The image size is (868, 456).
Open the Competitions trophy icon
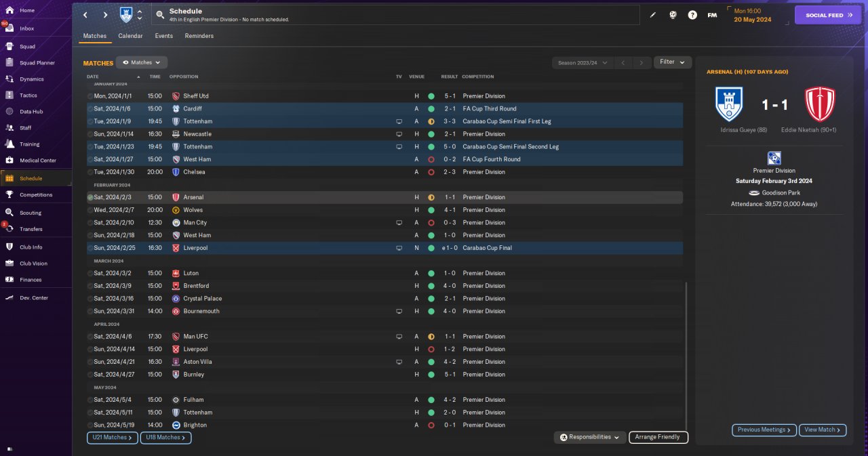coord(9,194)
